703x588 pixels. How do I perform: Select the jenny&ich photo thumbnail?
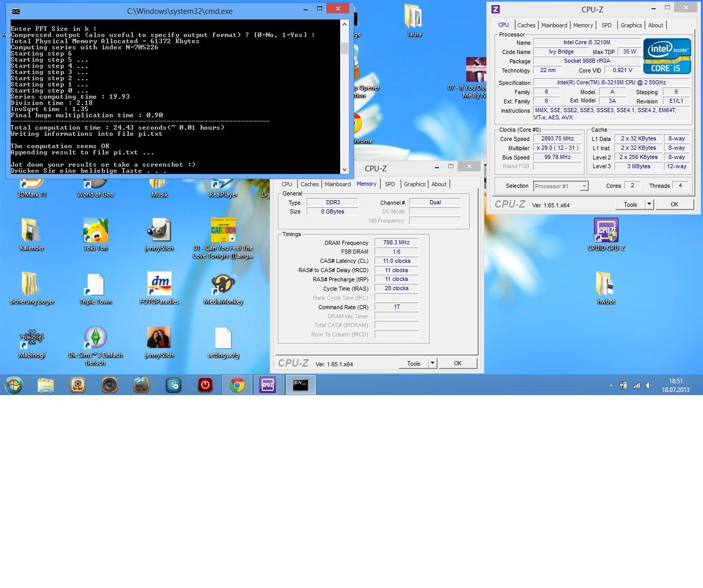coord(160,342)
